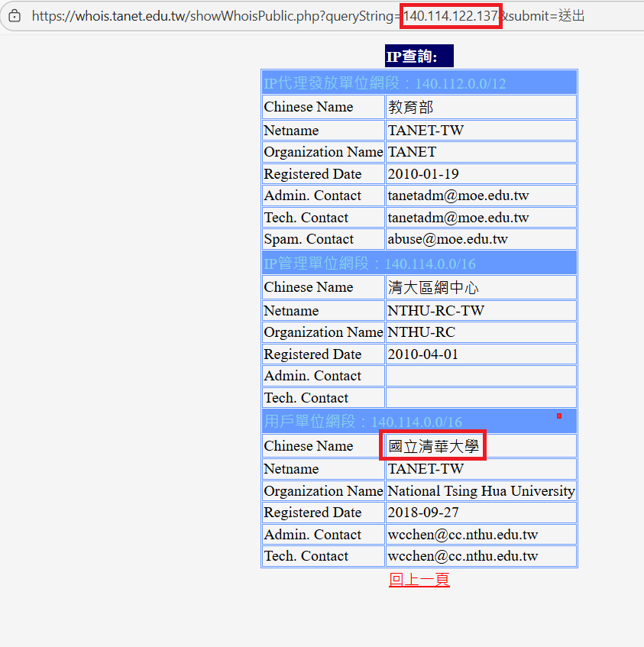Select TANET-TW netname under 國立清華大學
Image resolution: width=644 pixels, height=647 pixels.
481,469
